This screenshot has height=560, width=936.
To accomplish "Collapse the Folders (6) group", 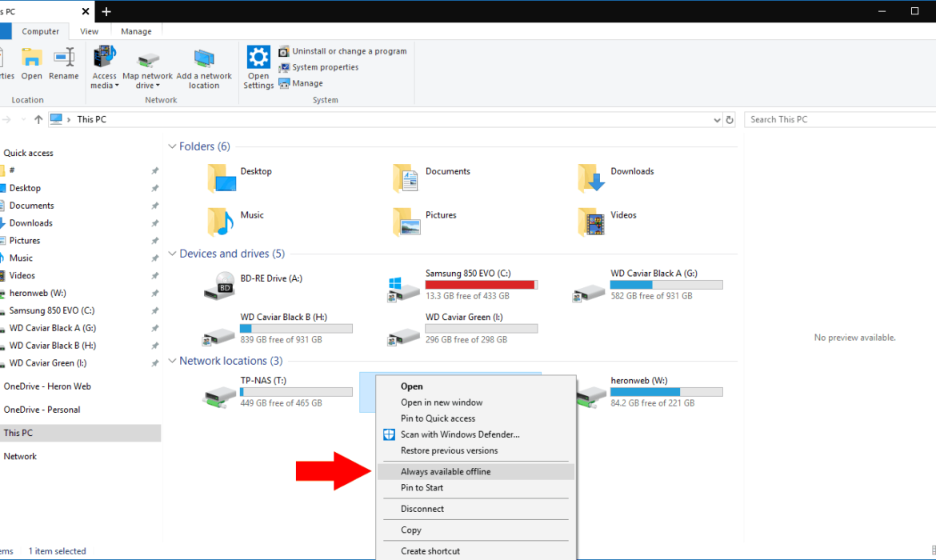I will [172, 147].
